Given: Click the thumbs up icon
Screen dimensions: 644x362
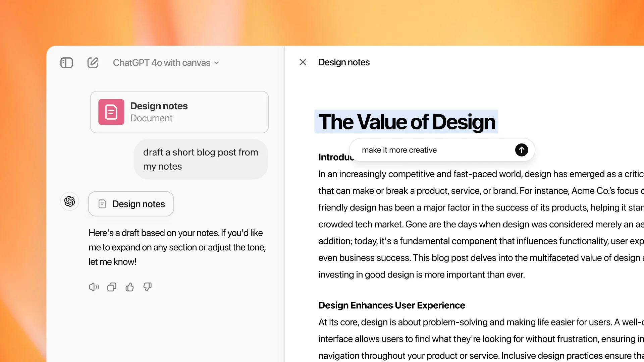Looking at the screenshot, I should (129, 287).
